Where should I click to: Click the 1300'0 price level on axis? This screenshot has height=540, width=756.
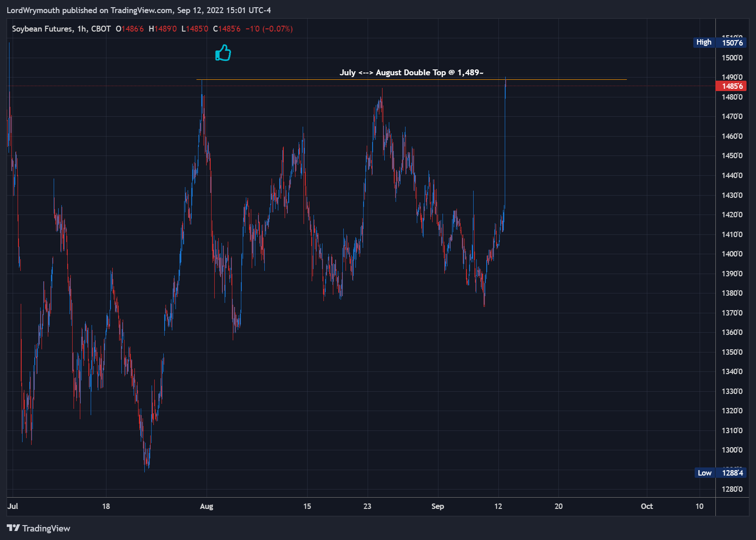pos(732,450)
